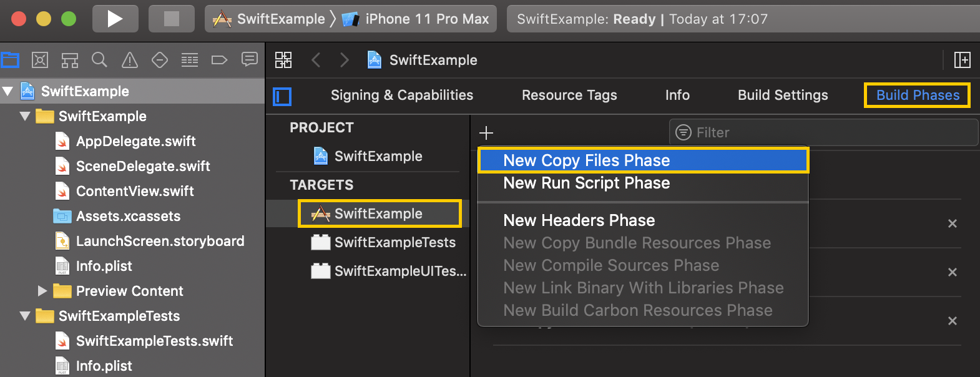The width and height of the screenshot is (980, 377).
Task: Expand the Preview Content folder
Action: [42, 291]
